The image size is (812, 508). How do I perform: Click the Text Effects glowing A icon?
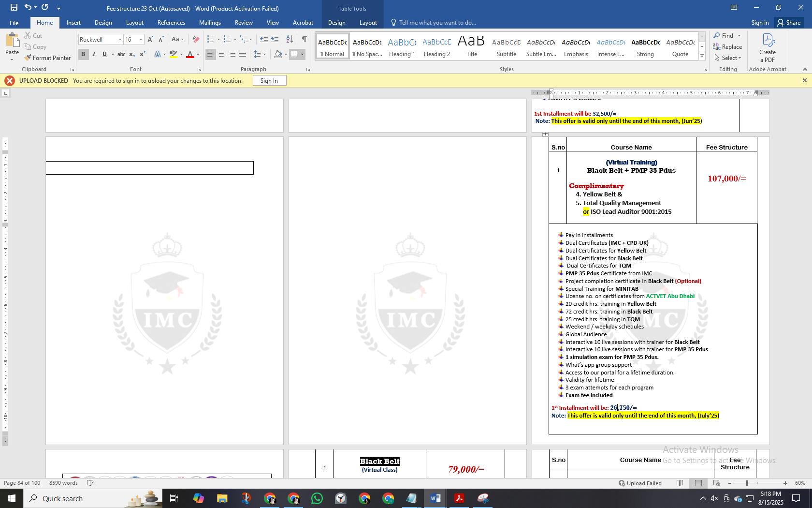click(158, 54)
